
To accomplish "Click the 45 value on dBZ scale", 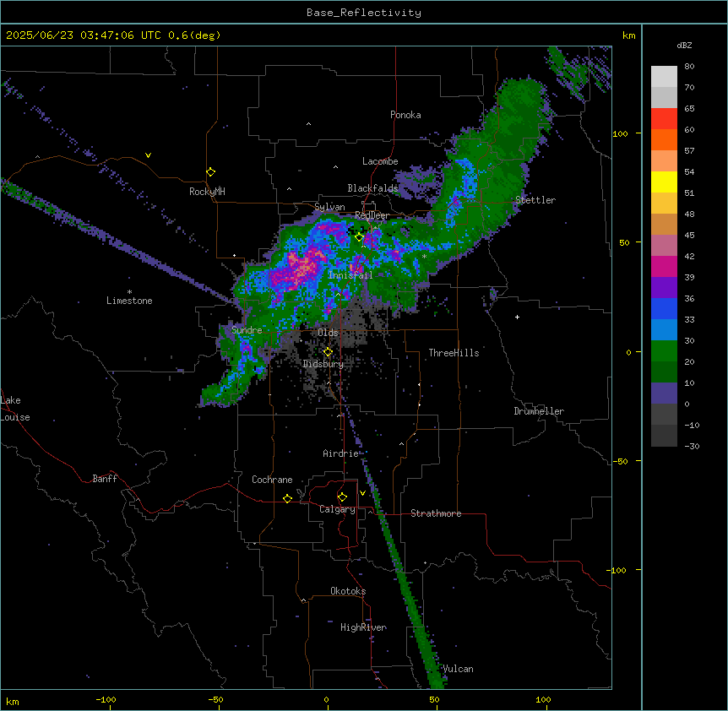I will tap(689, 236).
